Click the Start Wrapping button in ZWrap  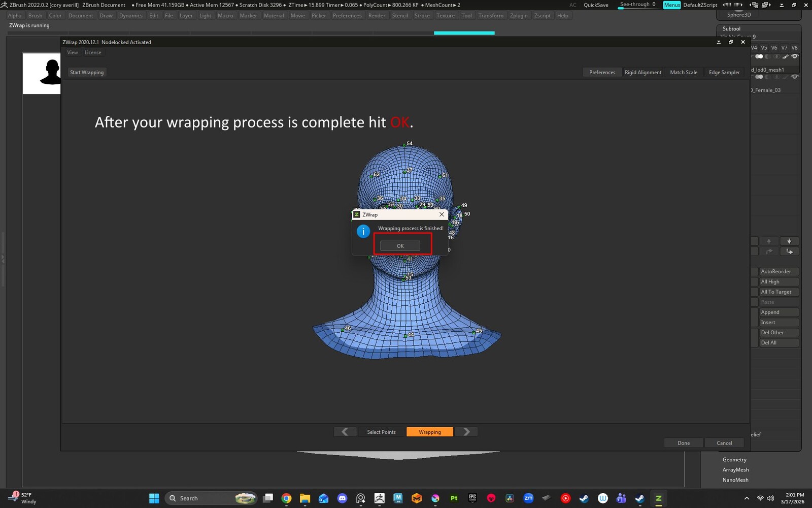(87, 72)
